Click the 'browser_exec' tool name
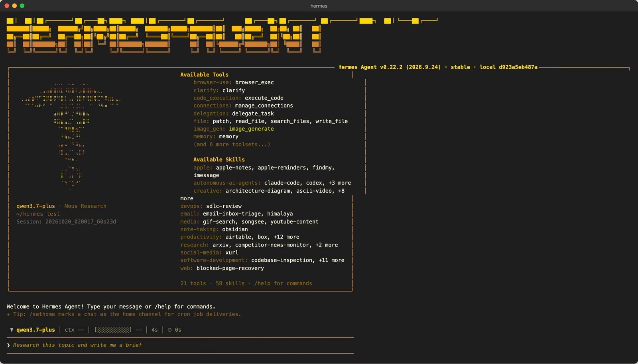The height and width of the screenshot is (364, 638). coord(254,82)
